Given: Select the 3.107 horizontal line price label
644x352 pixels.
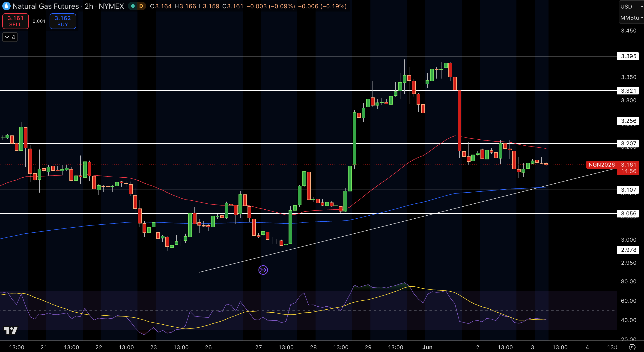Looking at the screenshot, I should (628, 190).
